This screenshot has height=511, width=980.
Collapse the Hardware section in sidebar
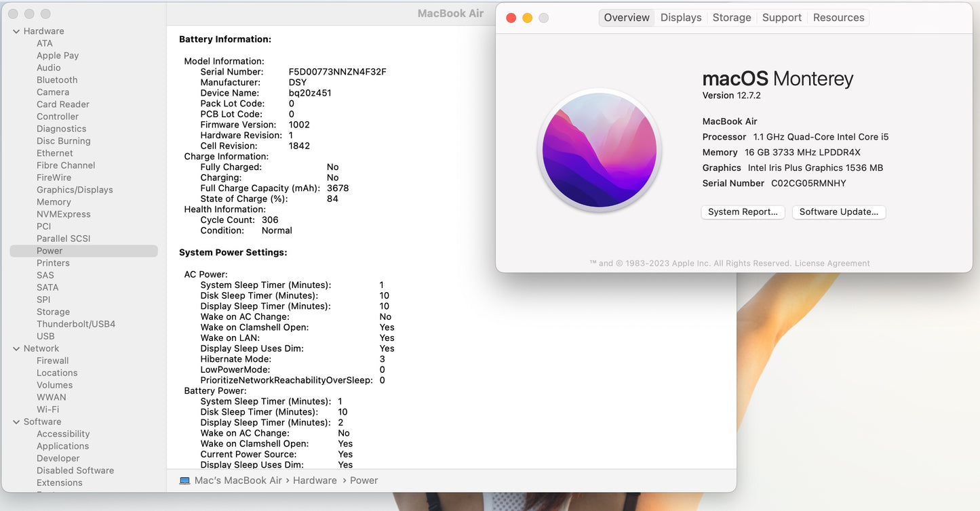16,31
